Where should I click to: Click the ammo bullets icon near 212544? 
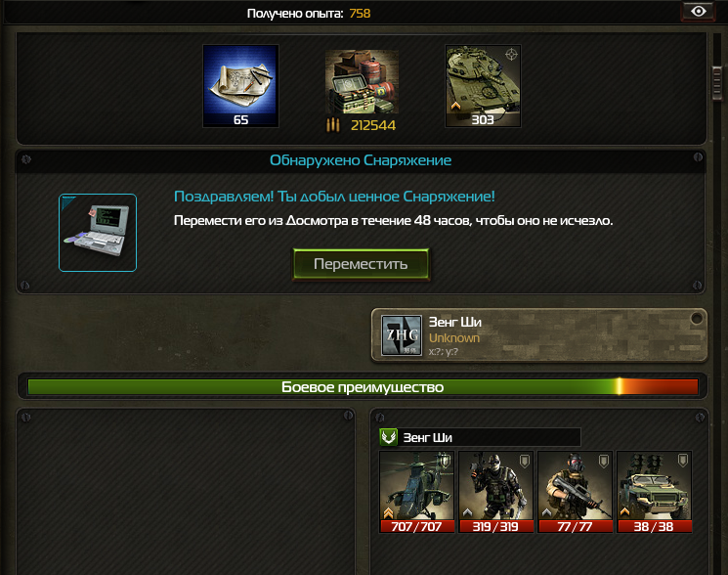pos(333,125)
